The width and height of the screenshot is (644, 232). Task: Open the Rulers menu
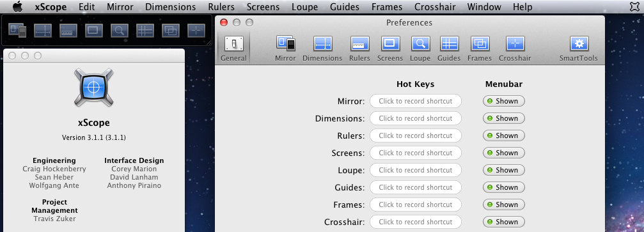(x=221, y=7)
